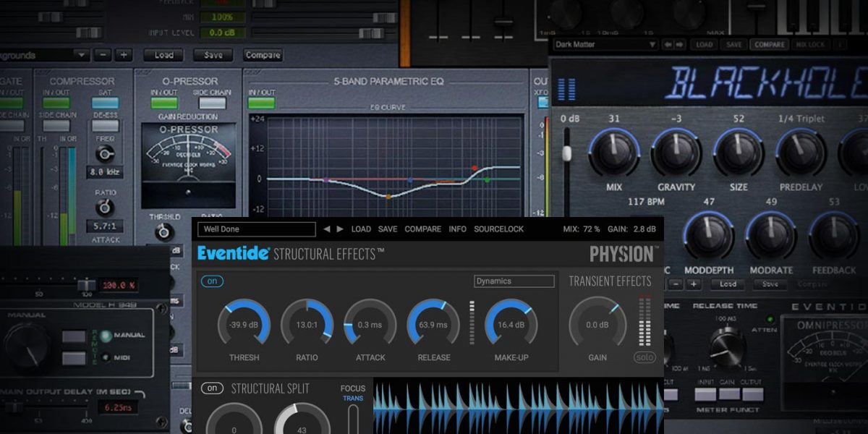Click the INFO menu item in Physion
The image size is (868, 434).
click(457, 229)
